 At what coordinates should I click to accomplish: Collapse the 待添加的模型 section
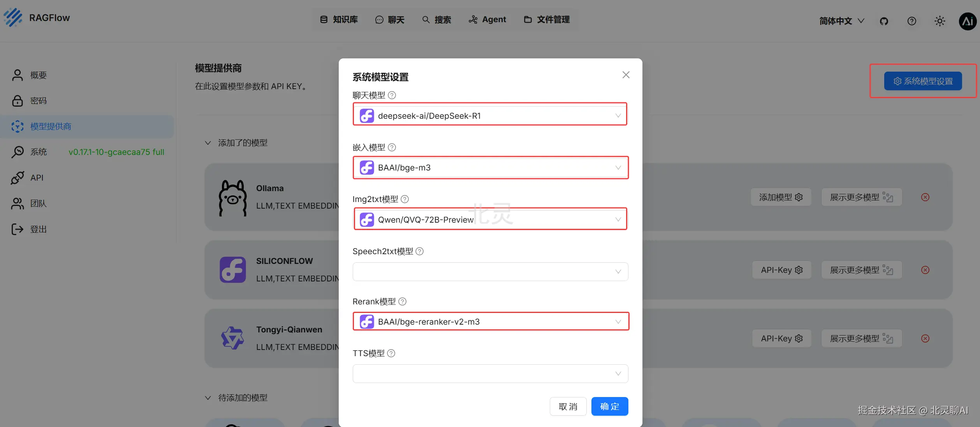pyautogui.click(x=208, y=398)
